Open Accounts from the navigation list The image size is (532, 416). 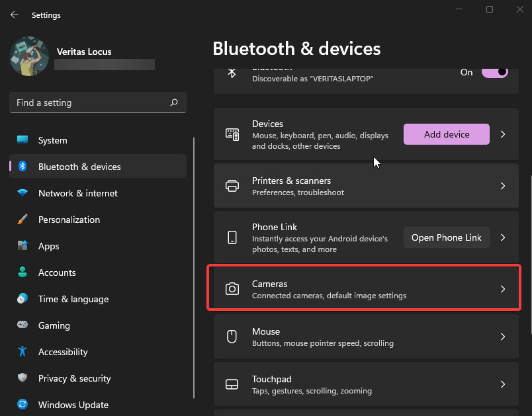(57, 272)
